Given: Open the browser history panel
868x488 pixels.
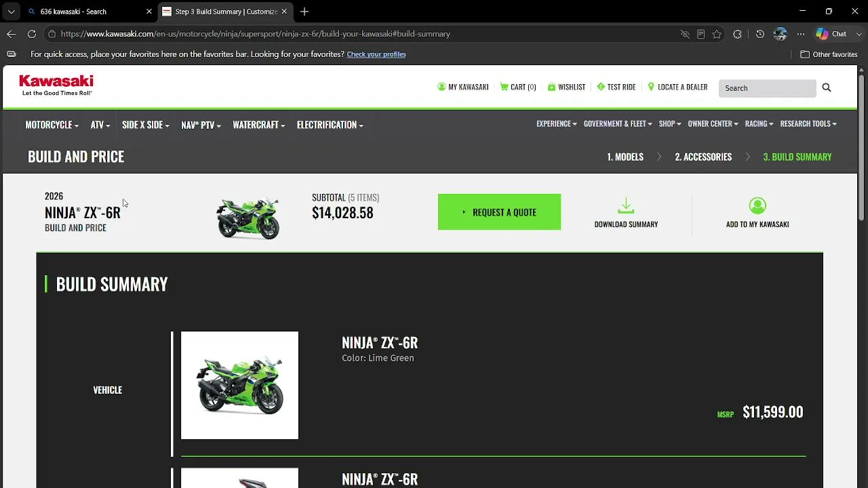Looking at the screenshot, I should (x=760, y=34).
